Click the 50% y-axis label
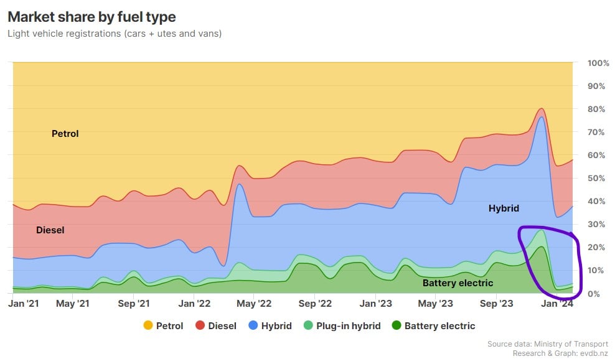Screen dimensions: 615x364 pos(597,178)
